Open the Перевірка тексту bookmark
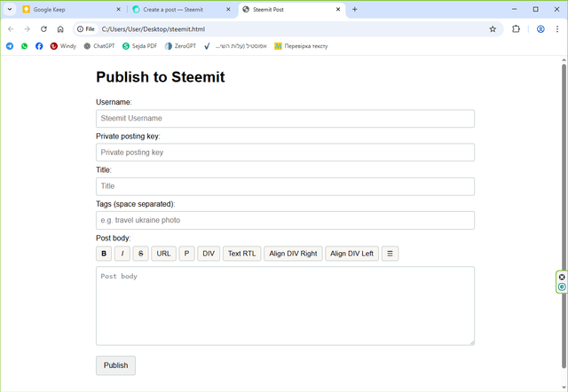The image size is (568, 392). point(301,46)
